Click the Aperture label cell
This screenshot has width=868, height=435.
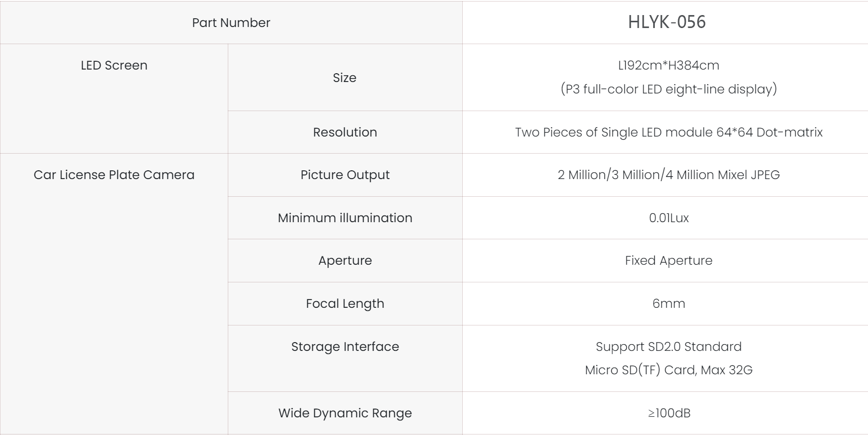click(x=345, y=261)
